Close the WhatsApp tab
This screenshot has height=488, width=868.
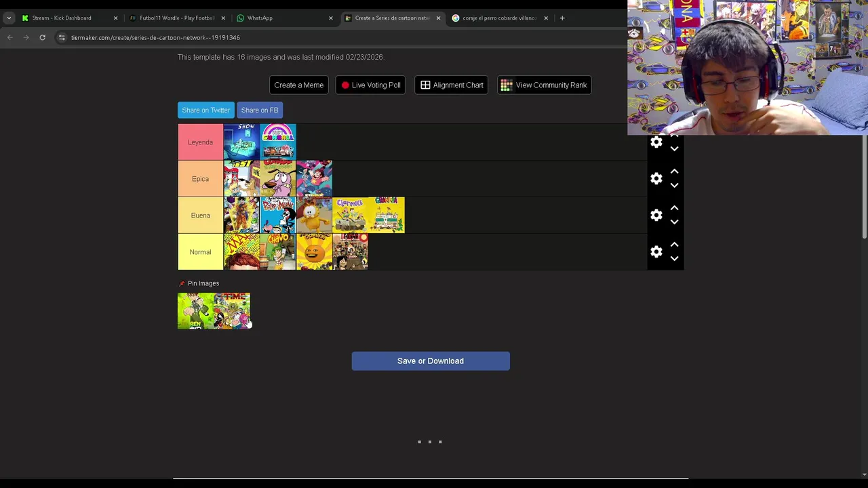(x=331, y=18)
